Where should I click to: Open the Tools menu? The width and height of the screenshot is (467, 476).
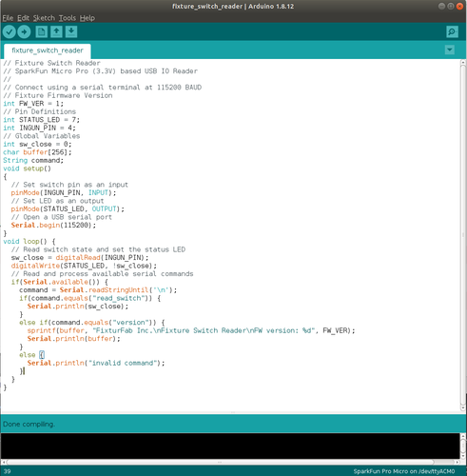[68, 18]
